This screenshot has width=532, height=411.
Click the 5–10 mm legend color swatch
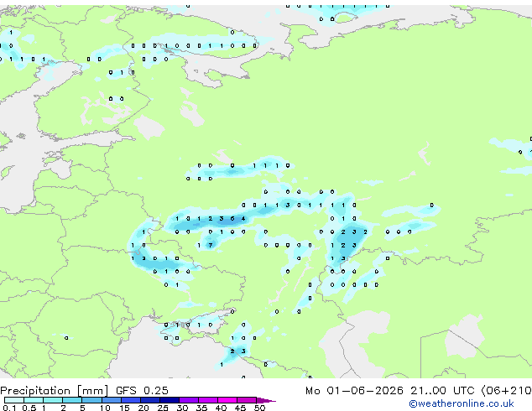tap(92, 400)
